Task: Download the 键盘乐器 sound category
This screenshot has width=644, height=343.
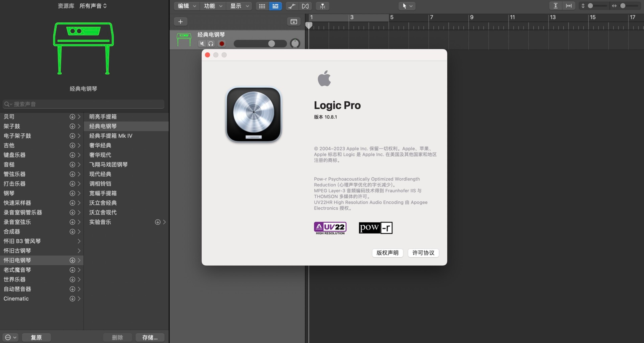Action: coord(72,155)
